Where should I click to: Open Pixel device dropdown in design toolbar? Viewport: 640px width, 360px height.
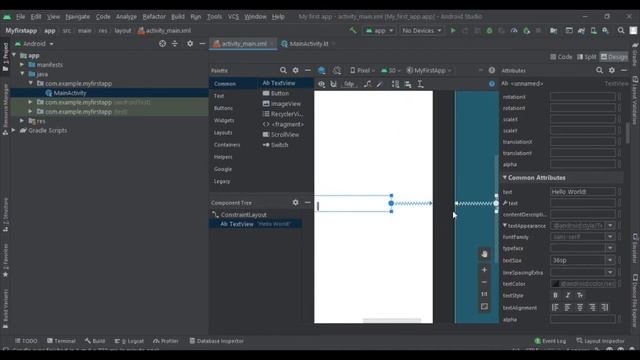[362, 70]
